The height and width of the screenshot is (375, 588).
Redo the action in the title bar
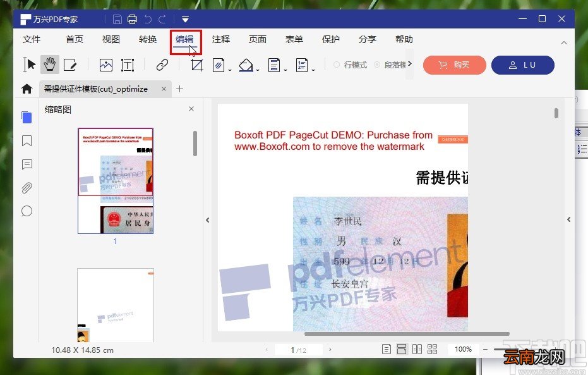pos(162,19)
